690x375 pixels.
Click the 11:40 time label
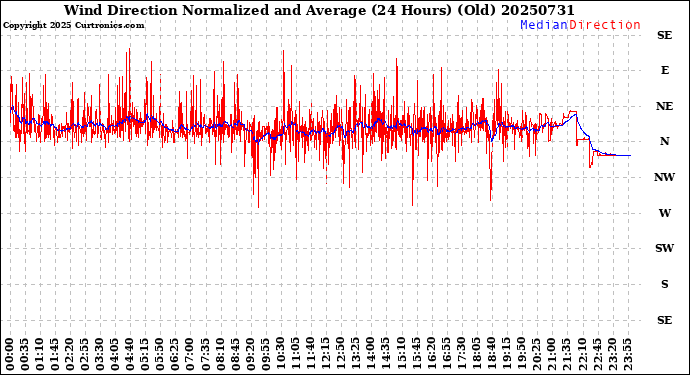(311, 354)
